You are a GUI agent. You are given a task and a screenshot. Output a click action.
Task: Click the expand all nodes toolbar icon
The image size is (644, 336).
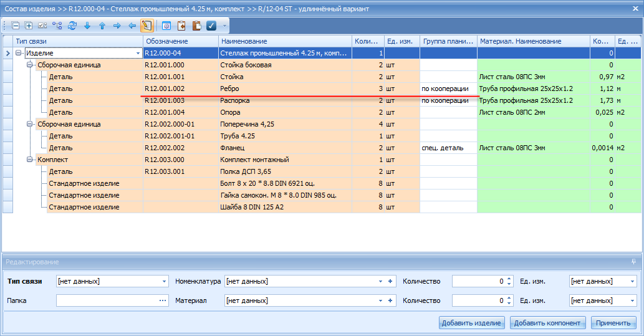coord(29,26)
